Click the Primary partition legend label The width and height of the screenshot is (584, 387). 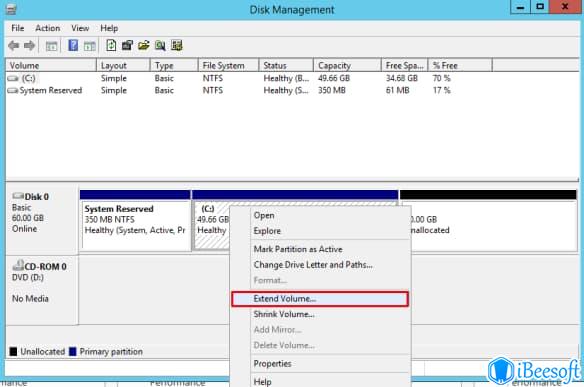point(111,351)
